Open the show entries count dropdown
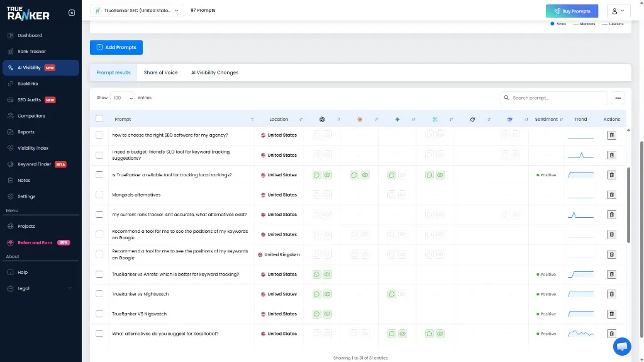The height and width of the screenshot is (362, 644). pyautogui.click(x=123, y=98)
